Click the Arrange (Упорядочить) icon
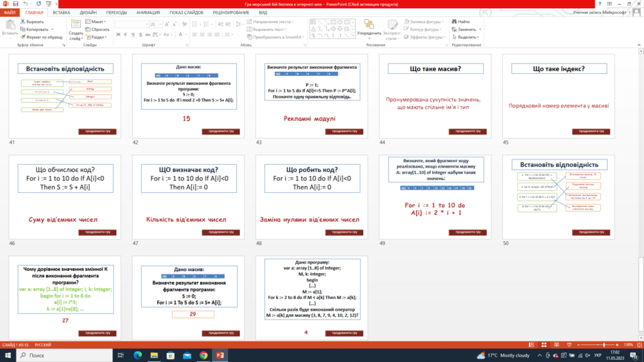This screenshot has width=644, height=362. pos(369,25)
